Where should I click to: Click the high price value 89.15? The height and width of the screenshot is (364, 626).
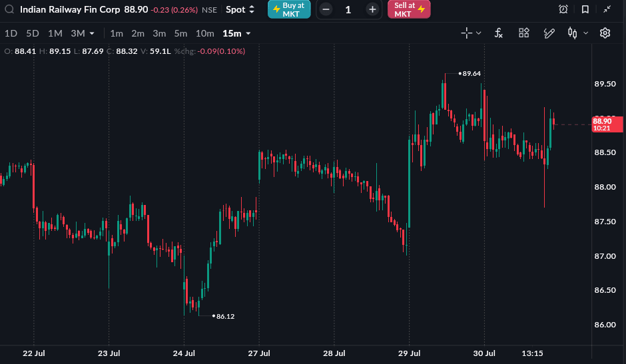pos(60,51)
